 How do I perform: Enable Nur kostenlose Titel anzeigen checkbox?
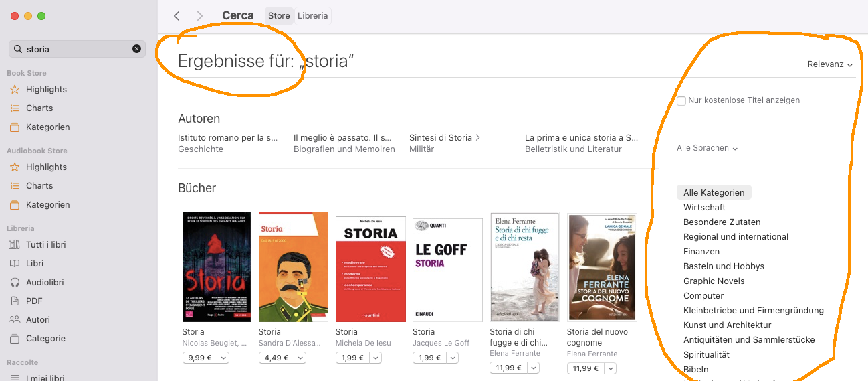pyautogui.click(x=681, y=100)
